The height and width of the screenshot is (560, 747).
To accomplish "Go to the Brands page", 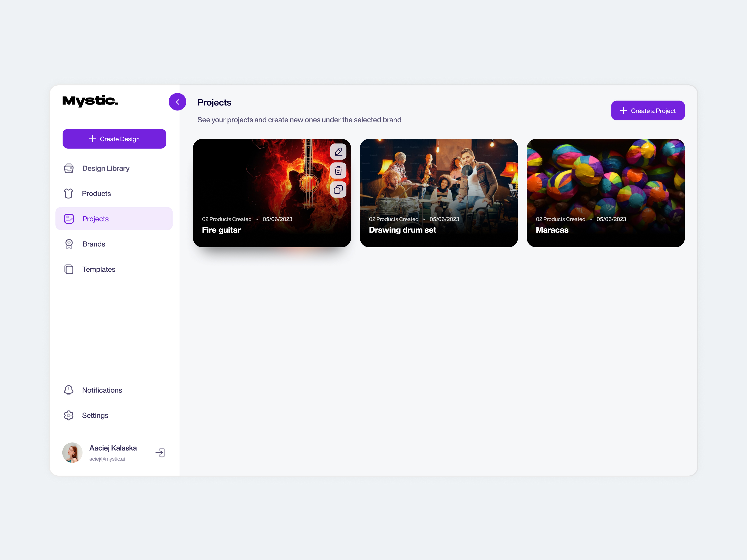I will 114,244.
